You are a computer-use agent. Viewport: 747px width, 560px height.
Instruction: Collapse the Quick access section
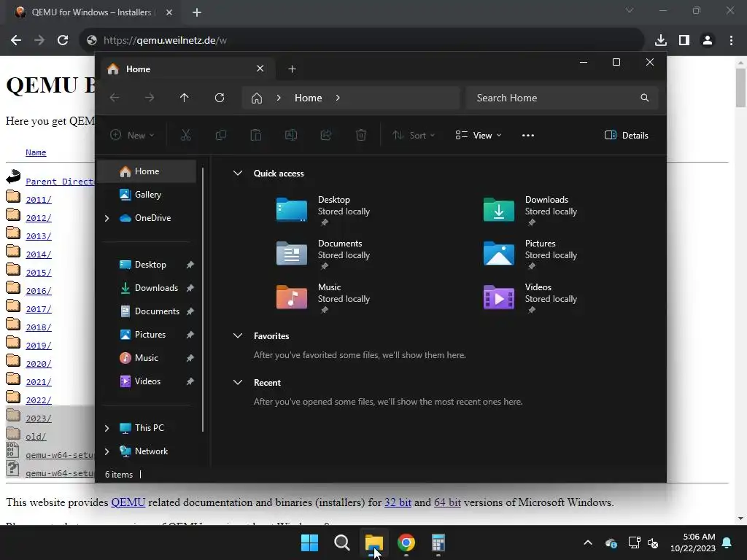(238, 173)
